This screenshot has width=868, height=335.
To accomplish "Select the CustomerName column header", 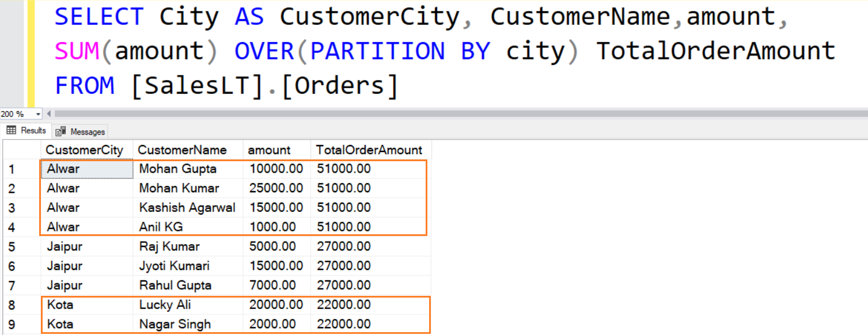I will pos(188,150).
